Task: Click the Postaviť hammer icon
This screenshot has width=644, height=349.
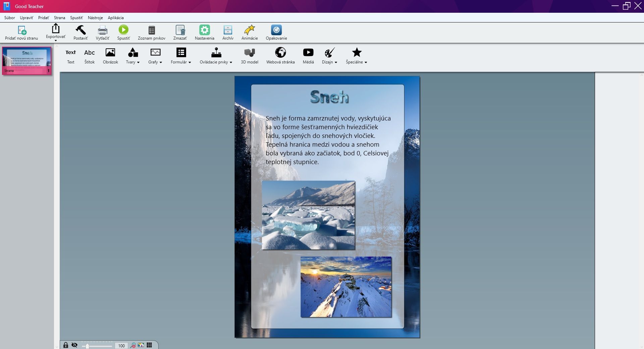Action: coord(80,30)
